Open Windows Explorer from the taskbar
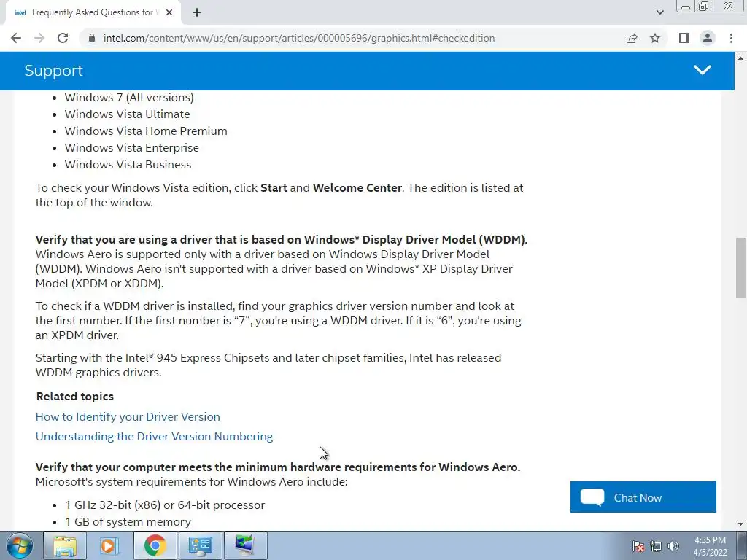The image size is (747, 560). click(x=65, y=545)
